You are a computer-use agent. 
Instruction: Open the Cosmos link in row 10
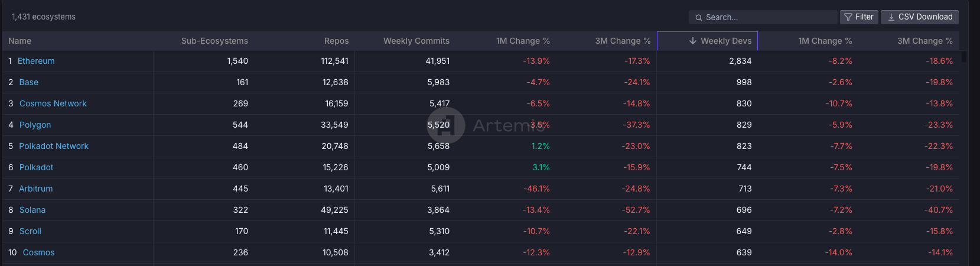tap(39, 252)
